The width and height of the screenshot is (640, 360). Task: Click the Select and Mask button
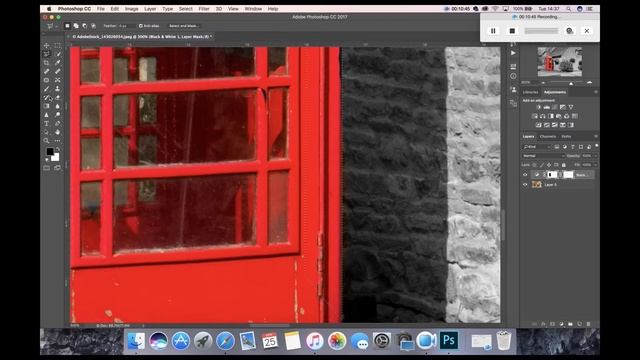click(x=183, y=26)
